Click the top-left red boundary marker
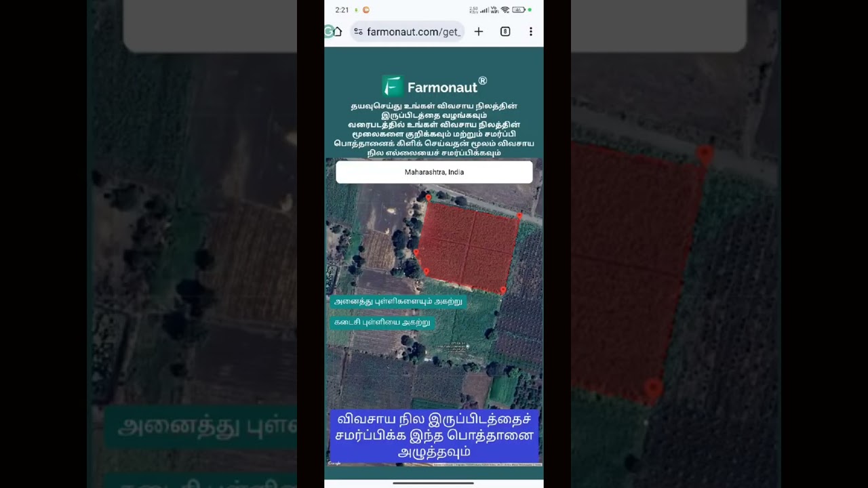 428,198
